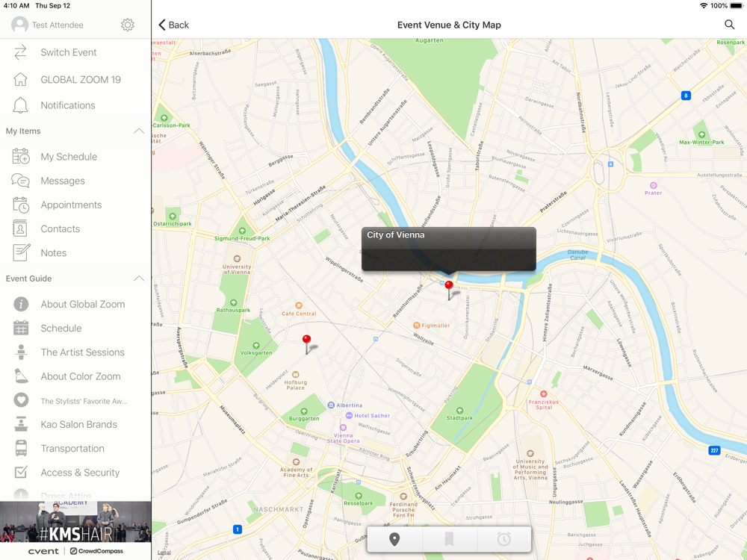The image size is (747, 560).
Task: Click the Contacts address book icon
Action: point(20,229)
